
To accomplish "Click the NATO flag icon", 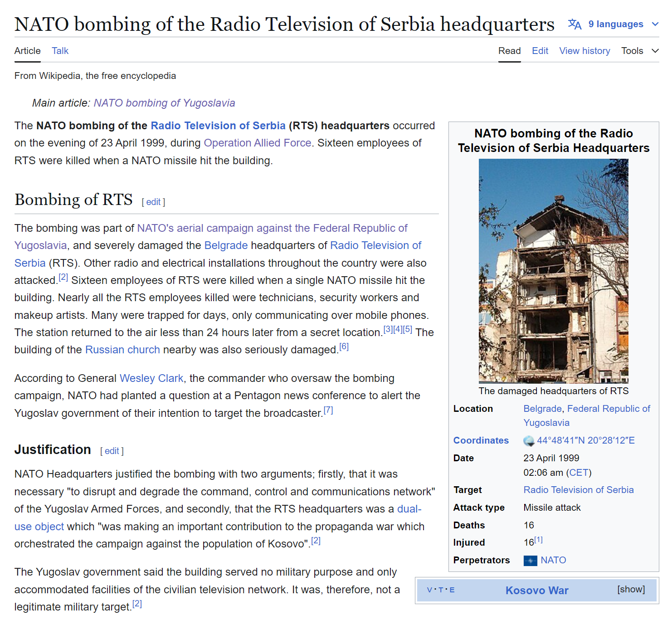I will point(530,561).
